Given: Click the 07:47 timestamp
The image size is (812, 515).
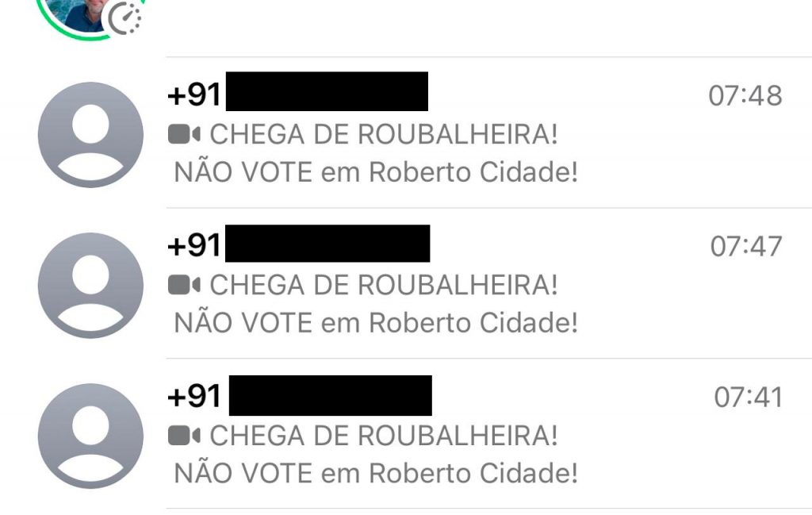Looking at the screenshot, I should tap(745, 247).
